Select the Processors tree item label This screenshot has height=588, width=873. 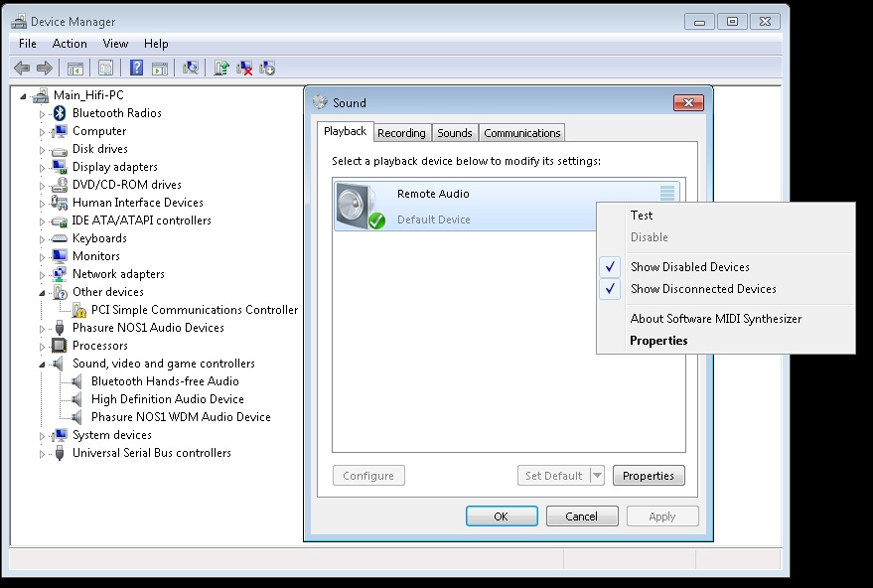[100, 346]
